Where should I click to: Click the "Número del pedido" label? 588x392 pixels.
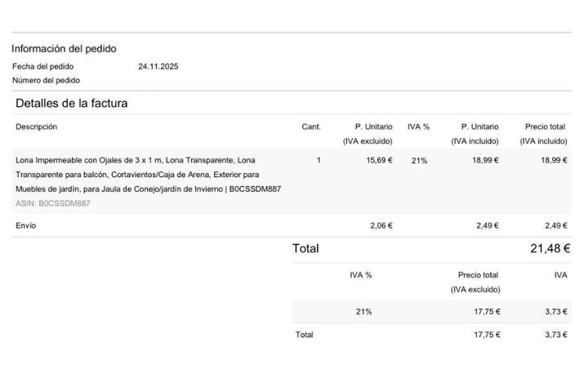46,80
